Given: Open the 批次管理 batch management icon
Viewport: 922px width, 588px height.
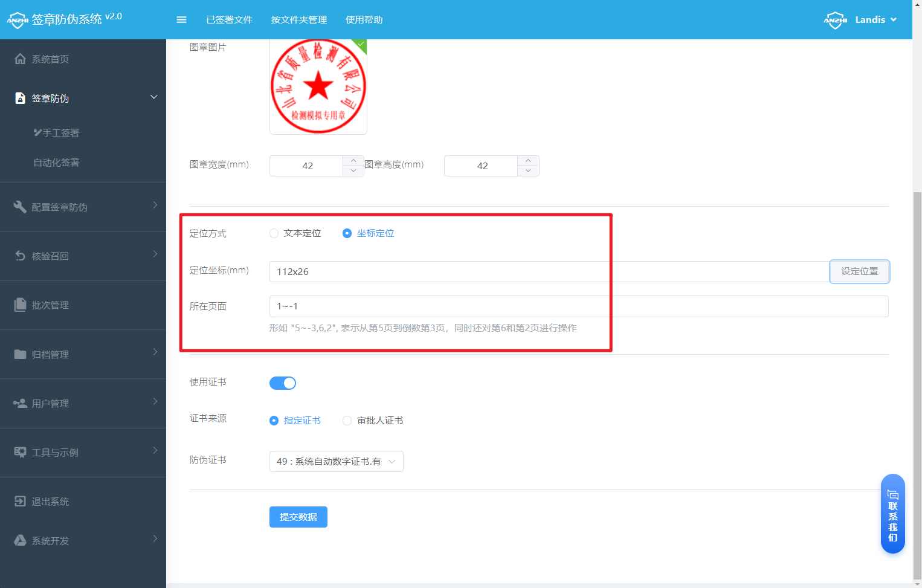Looking at the screenshot, I should [20, 305].
